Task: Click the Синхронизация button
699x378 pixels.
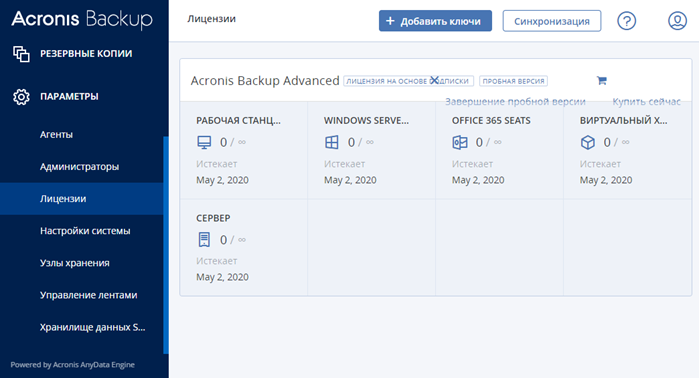Action: [x=552, y=21]
